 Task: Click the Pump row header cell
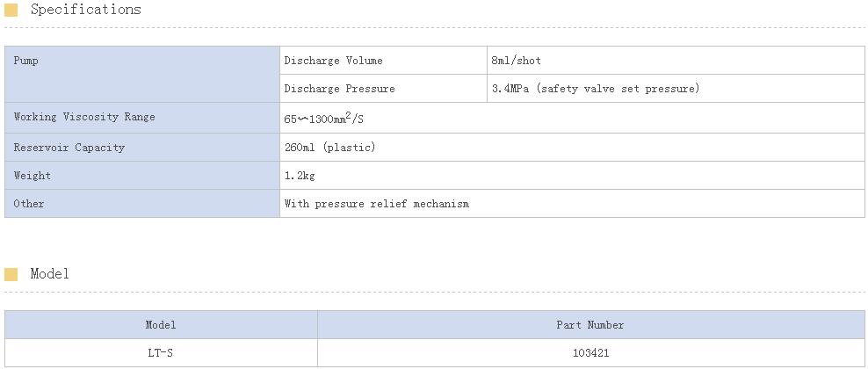[x=142, y=74]
